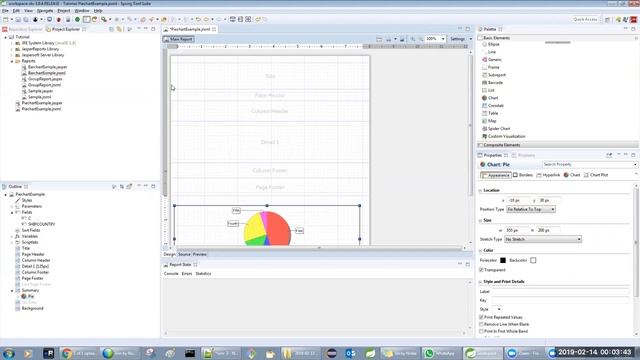Open the Windows Start button
Image resolution: width=640 pixels, height=360 pixels.
tap(9, 353)
